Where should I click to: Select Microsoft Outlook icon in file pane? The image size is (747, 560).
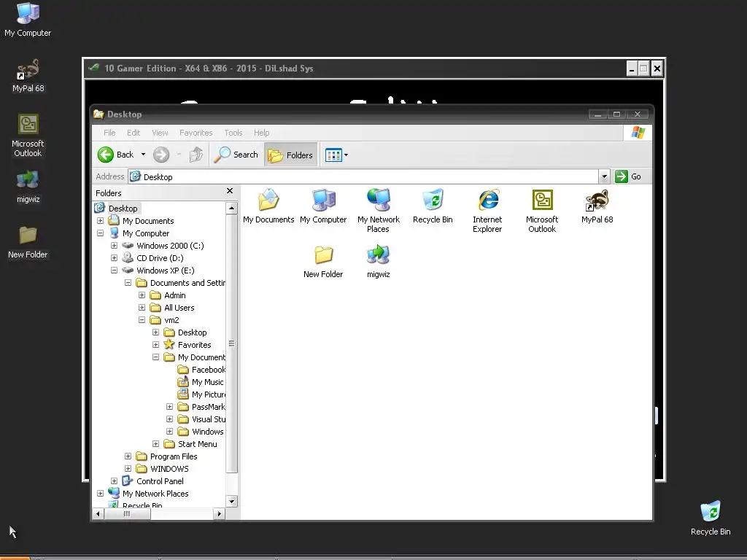click(x=542, y=211)
